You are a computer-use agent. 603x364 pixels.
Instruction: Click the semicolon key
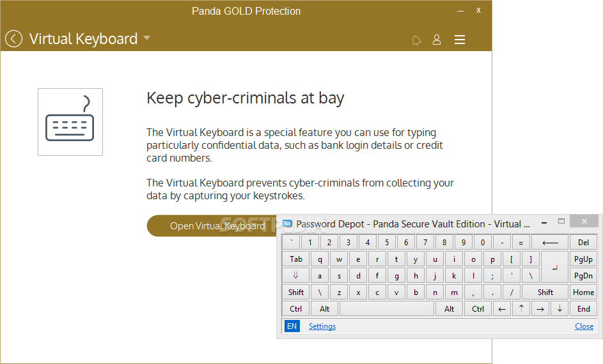click(492, 275)
